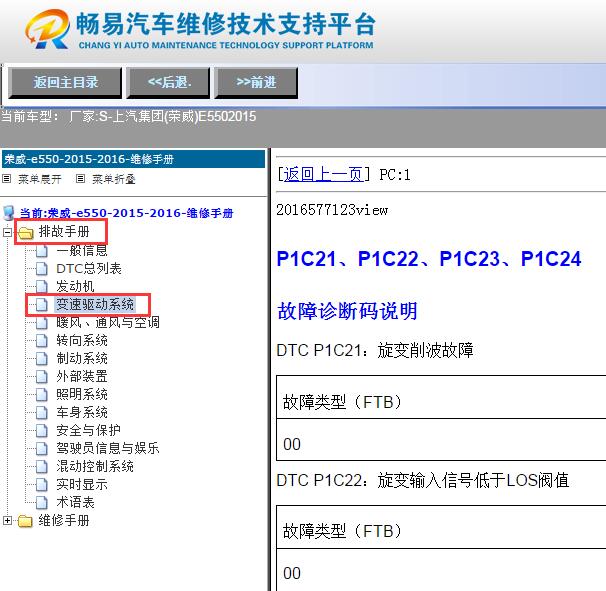Open the 驾驶员信息与娱乐 tree entry
The image size is (606, 591).
pos(108,448)
